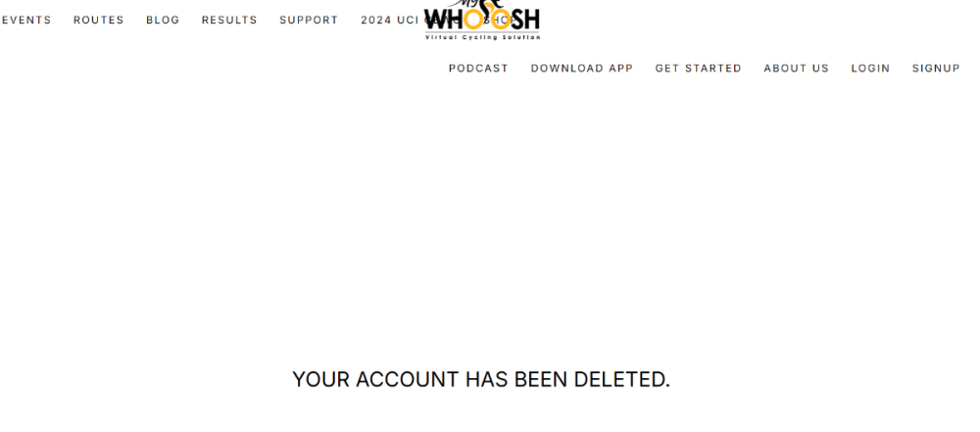The height and width of the screenshot is (432, 980).
Task: Click the 'Virtual Cycling Solution' tagline
Action: [482, 37]
